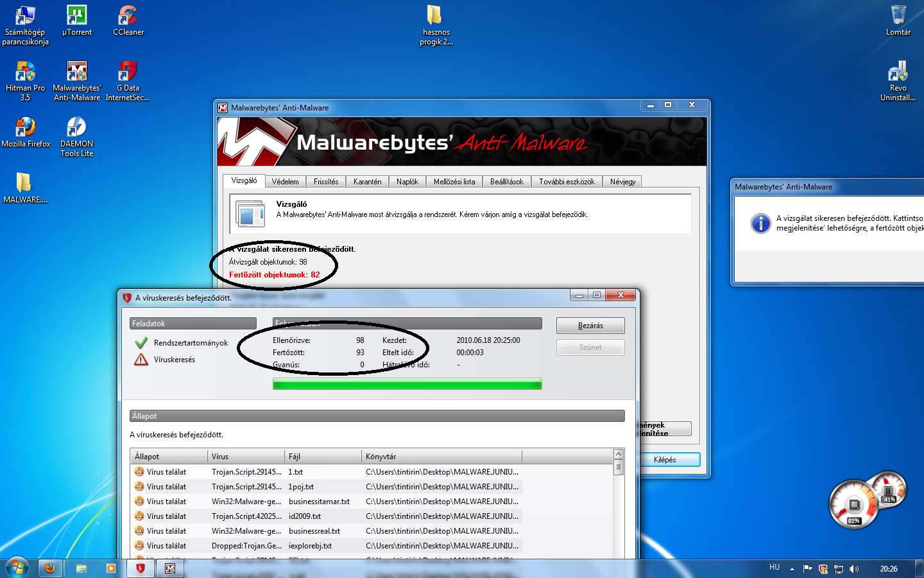Show hidden tray icons arrow

(792, 569)
